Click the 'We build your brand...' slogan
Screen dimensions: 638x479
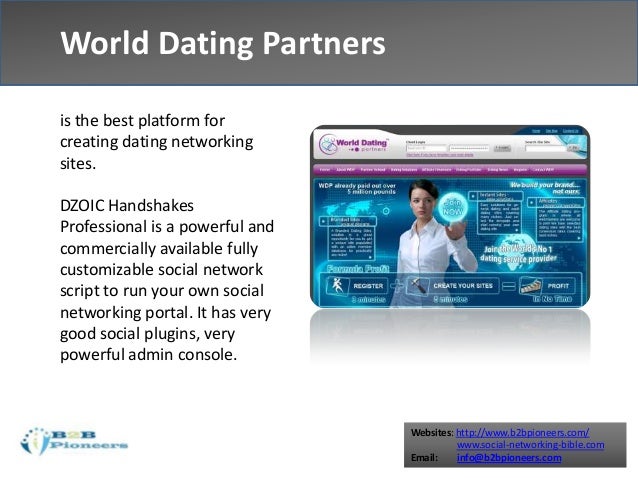(545, 185)
